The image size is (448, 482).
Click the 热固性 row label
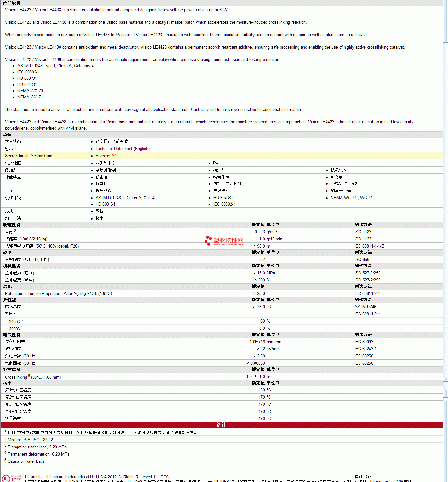(11, 314)
